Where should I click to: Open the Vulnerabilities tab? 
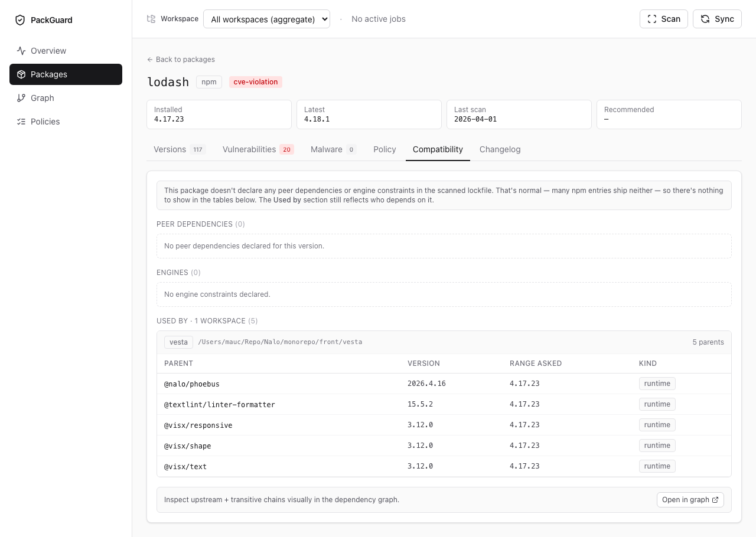[x=258, y=149]
